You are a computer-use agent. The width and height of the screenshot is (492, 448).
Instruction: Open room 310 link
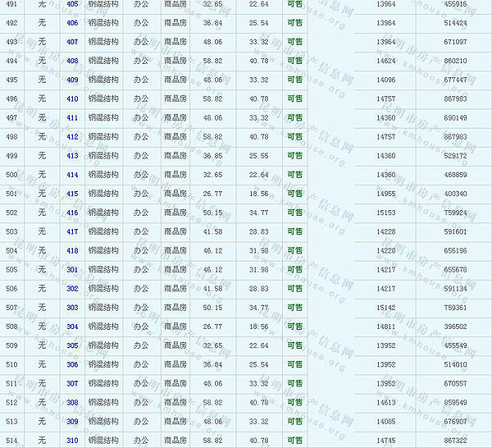click(x=72, y=441)
